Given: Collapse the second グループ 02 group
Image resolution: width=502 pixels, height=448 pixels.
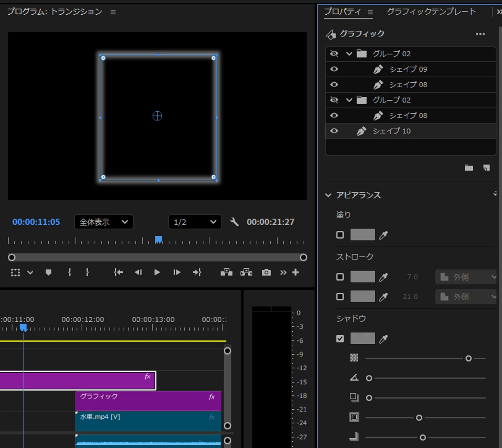Looking at the screenshot, I should (349, 100).
